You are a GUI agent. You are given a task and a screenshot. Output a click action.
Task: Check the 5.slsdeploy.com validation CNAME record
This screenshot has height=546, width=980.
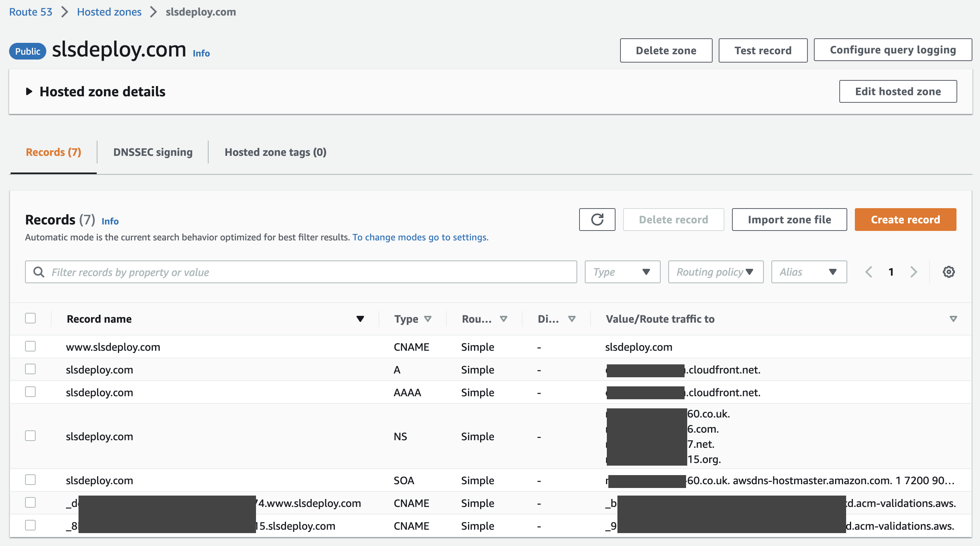point(30,525)
